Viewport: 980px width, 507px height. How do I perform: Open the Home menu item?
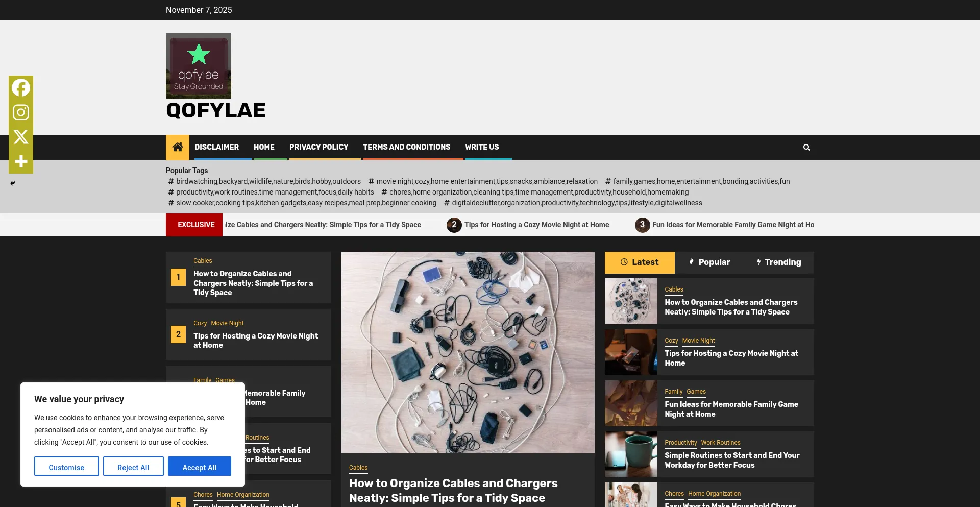[x=264, y=147]
